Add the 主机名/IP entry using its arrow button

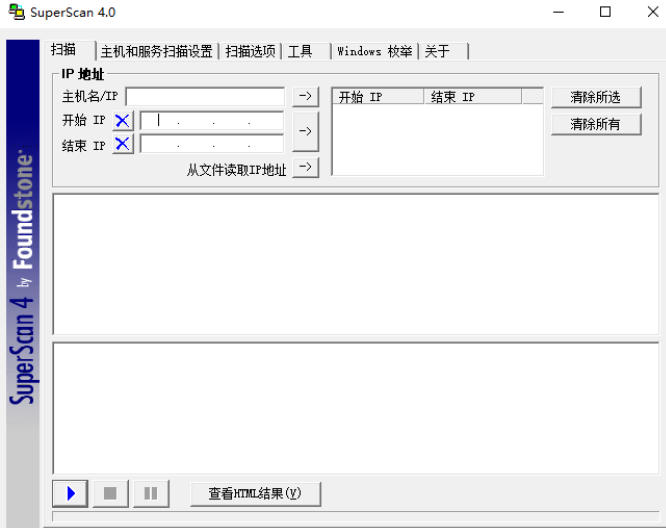[x=305, y=96]
